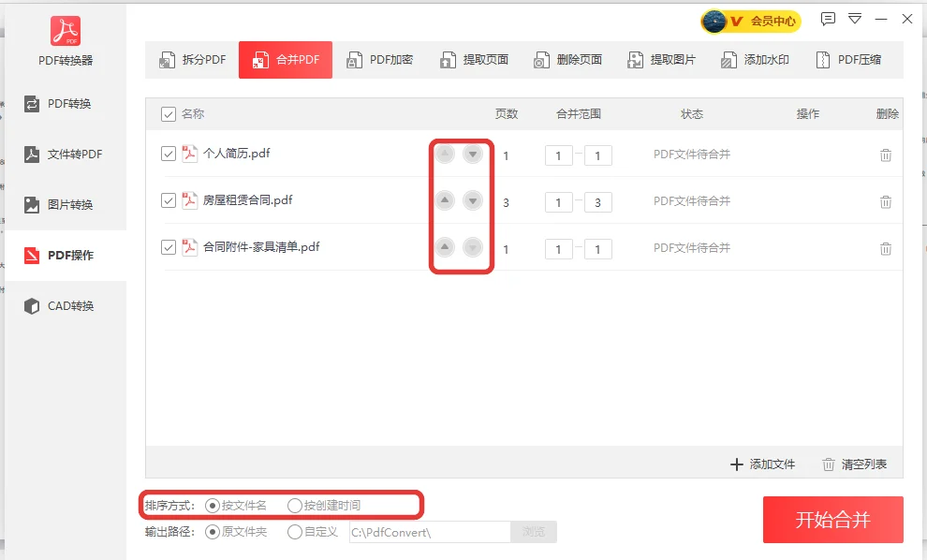Click PDF icon beside 合同附件-家具清单.pdf
Screen dimensions: 927x560
[189, 247]
